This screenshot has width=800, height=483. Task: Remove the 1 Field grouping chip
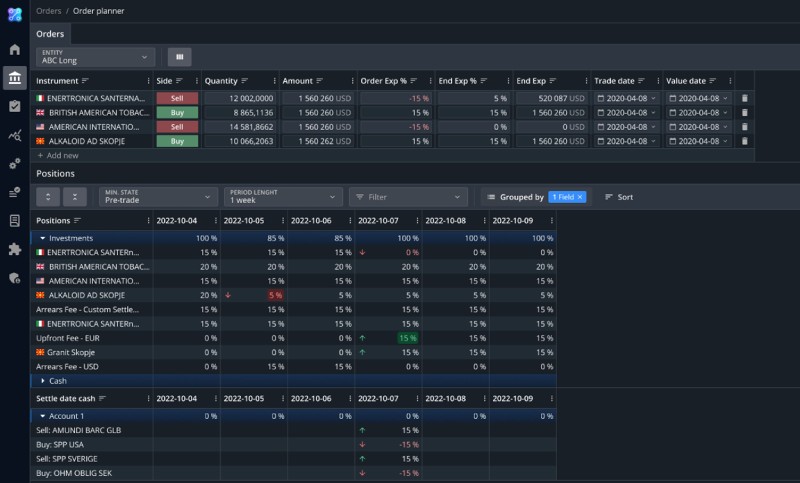pos(580,197)
